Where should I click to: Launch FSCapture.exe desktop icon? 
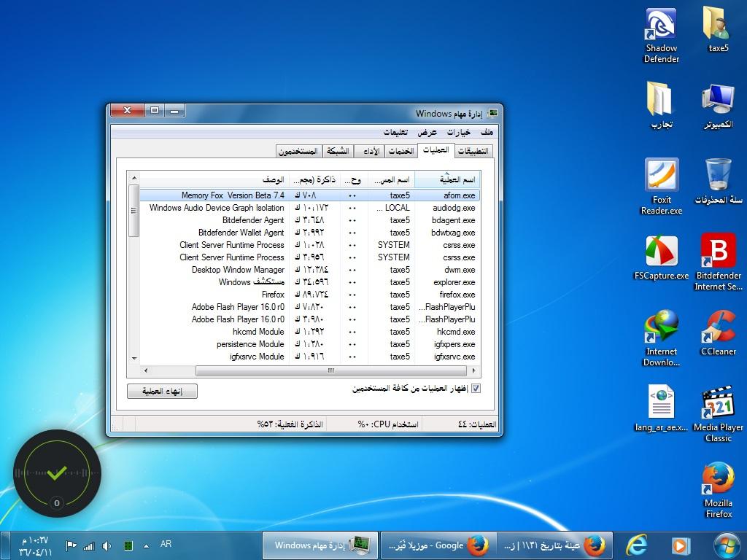[x=661, y=257]
